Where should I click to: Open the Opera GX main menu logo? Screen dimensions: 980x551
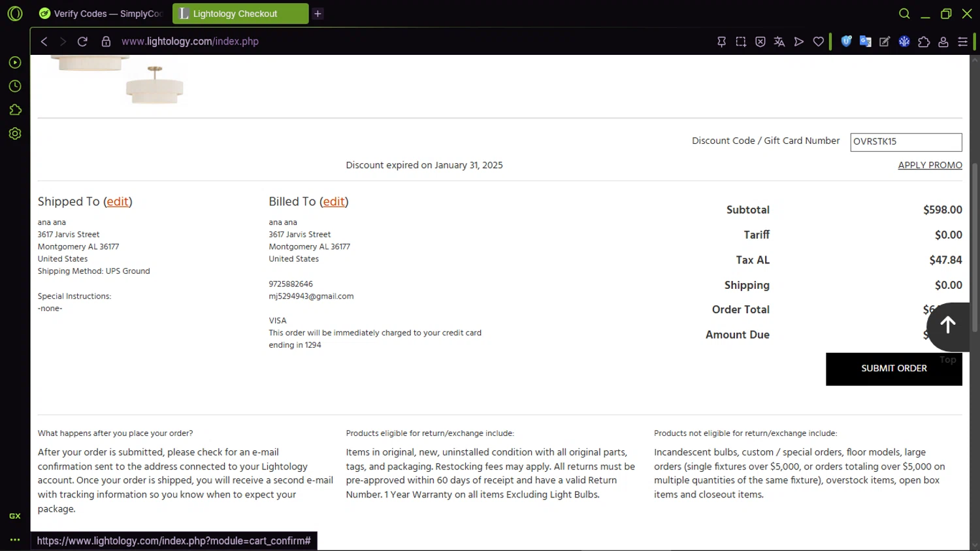click(x=14, y=14)
